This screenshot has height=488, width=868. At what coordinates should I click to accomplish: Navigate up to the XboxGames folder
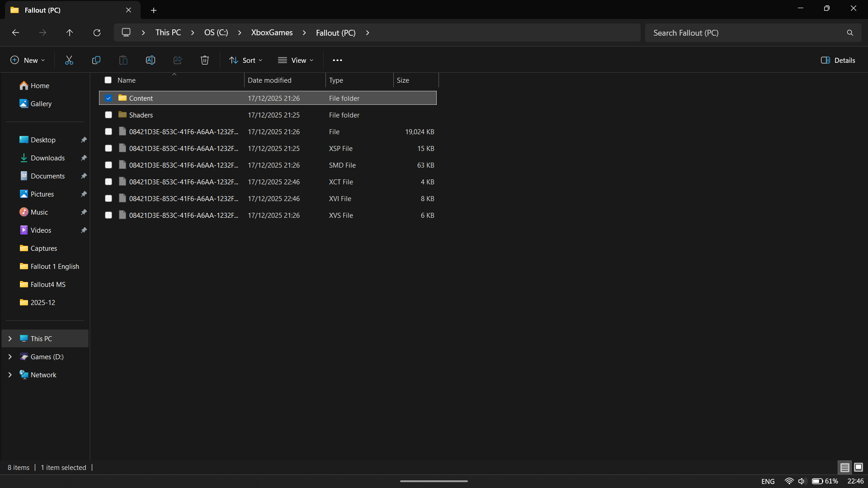click(x=70, y=33)
